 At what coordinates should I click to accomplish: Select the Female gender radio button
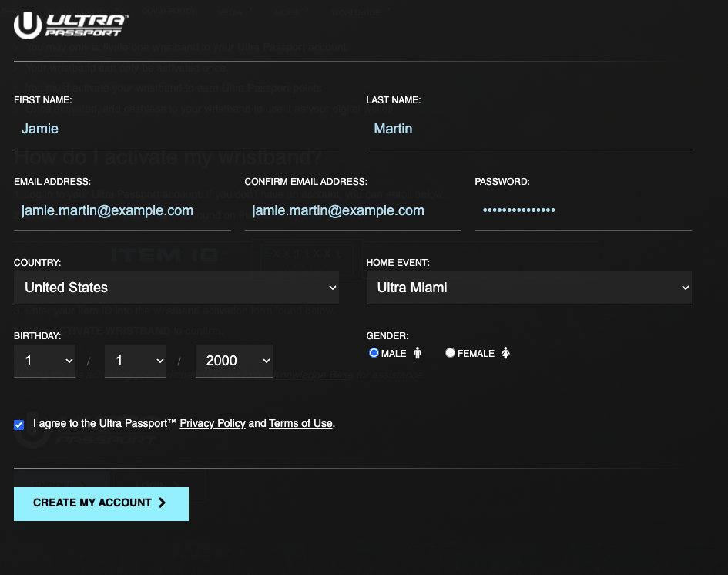(450, 353)
